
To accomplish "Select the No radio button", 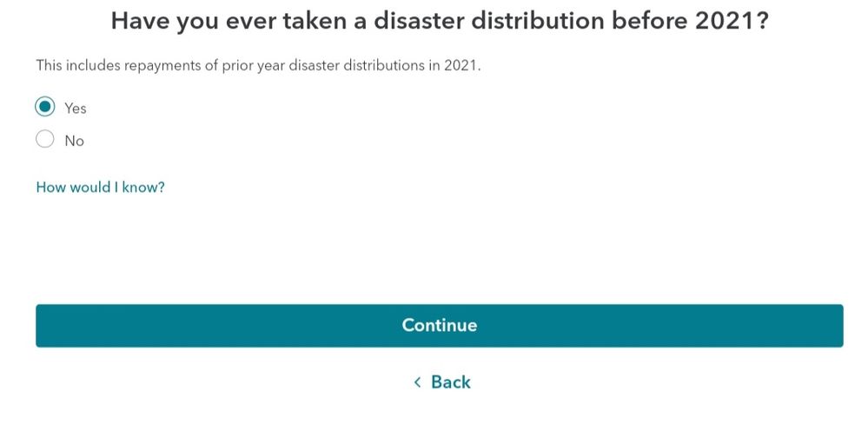I will click(45, 140).
